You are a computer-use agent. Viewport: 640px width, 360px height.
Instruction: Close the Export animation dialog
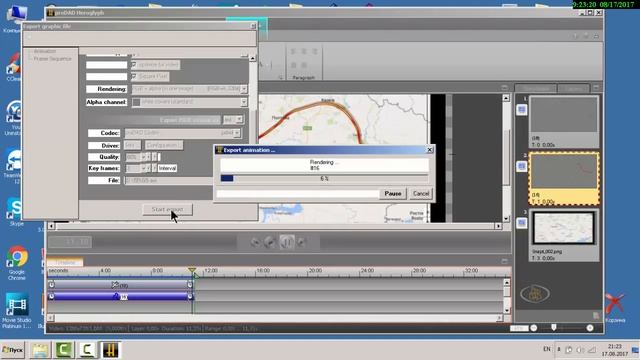pos(429,150)
